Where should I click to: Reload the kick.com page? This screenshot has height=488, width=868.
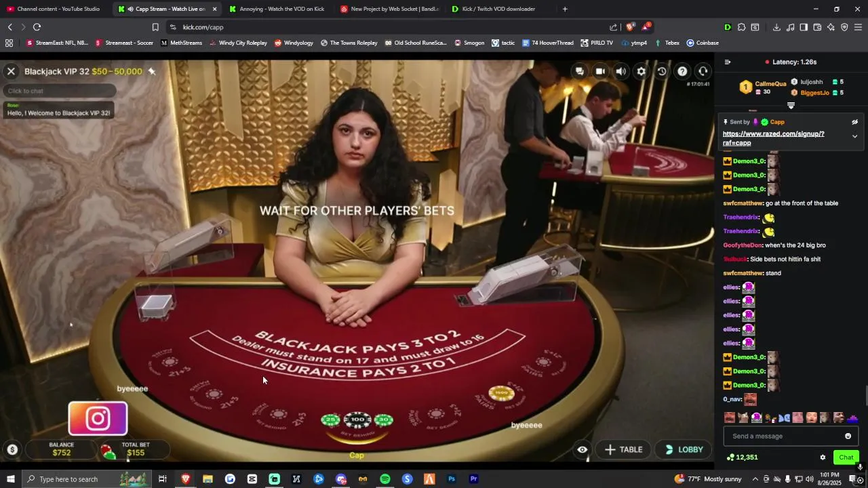[x=37, y=27]
